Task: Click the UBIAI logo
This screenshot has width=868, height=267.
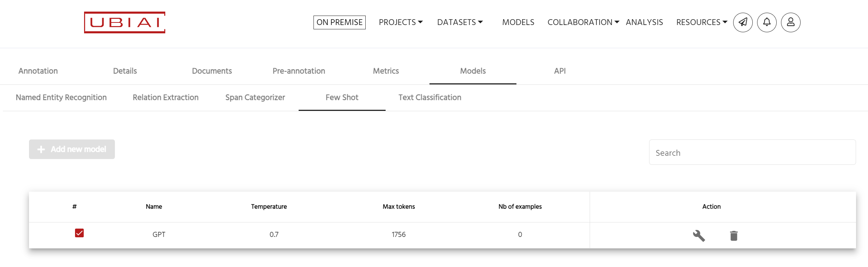Action: pos(125,22)
